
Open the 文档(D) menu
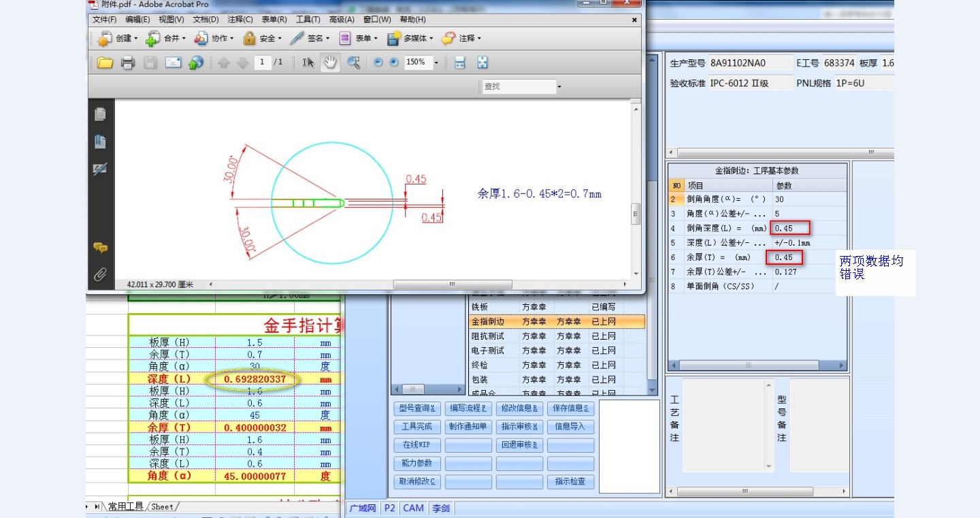pos(206,20)
